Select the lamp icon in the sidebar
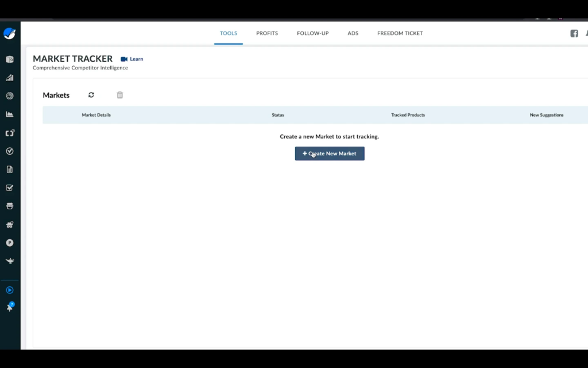The image size is (588, 368). point(9,260)
